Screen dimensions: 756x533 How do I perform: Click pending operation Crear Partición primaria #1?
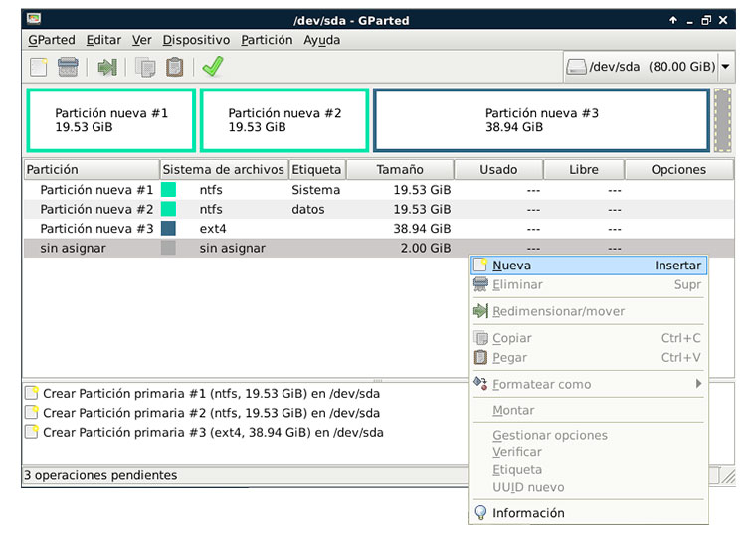[x=211, y=393]
